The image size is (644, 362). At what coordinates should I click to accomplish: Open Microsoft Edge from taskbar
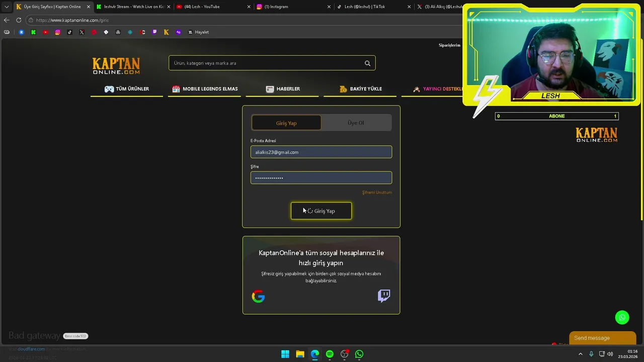click(x=314, y=354)
